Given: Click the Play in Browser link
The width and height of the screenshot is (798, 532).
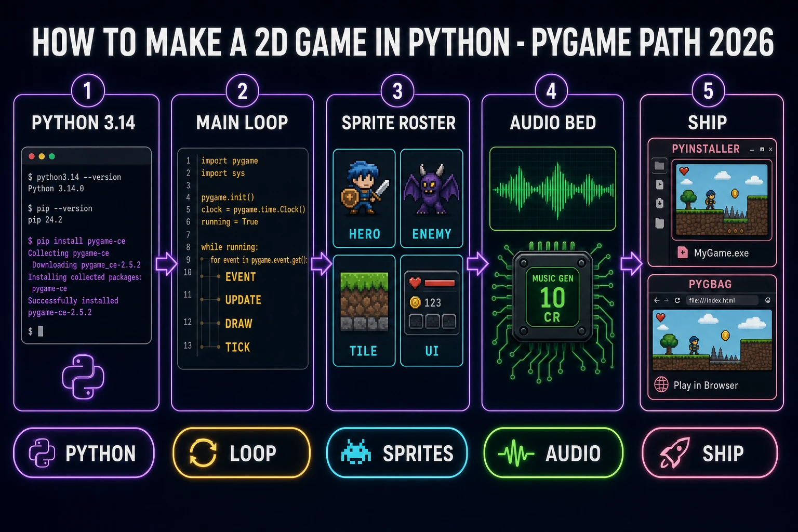Looking at the screenshot, I should tap(706, 385).
